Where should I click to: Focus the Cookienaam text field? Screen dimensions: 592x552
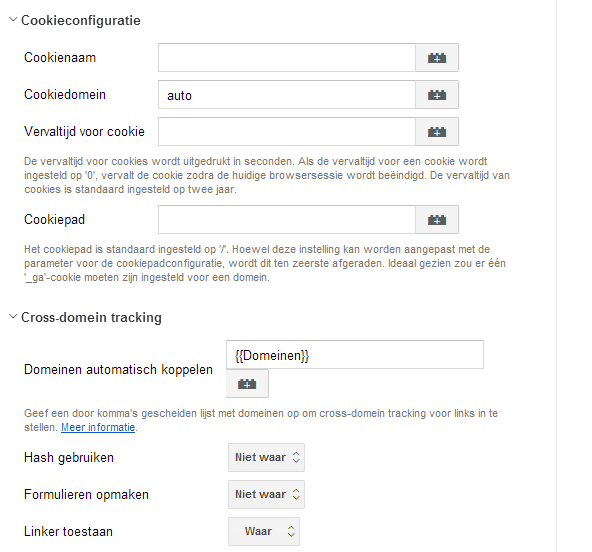[x=287, y=58]
